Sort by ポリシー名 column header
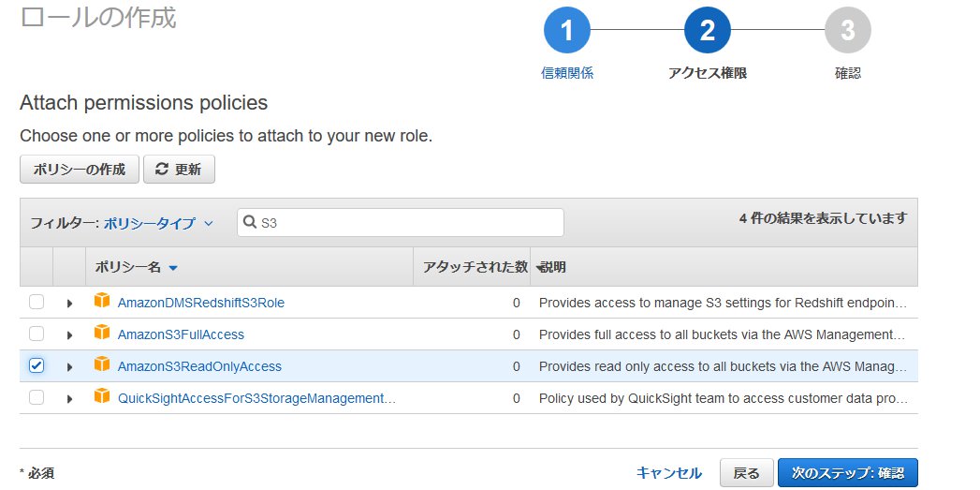Image resolution: width=980 pixels, height=490 pixels. coord(136,267)
